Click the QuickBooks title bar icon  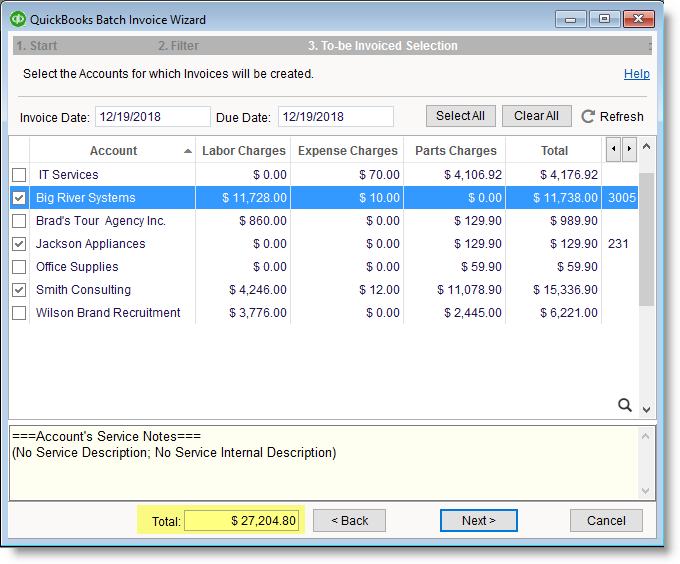[x=18, y=18]
